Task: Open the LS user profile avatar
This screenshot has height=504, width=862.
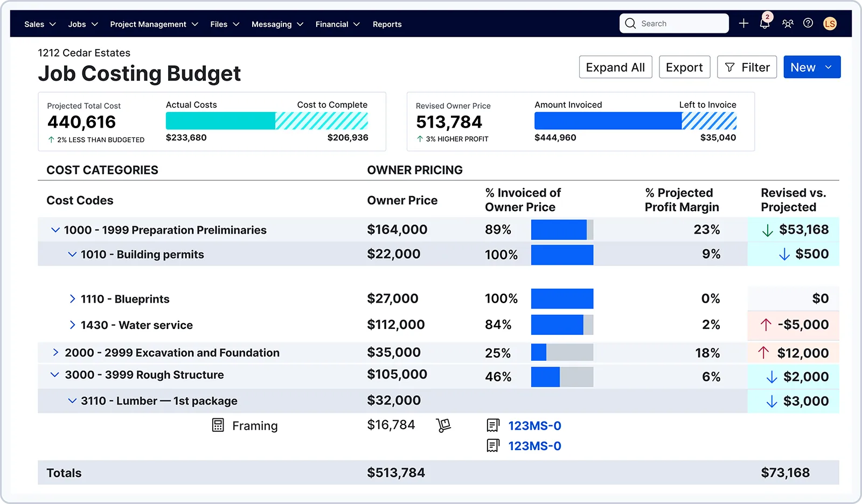Action: (830, 24)
